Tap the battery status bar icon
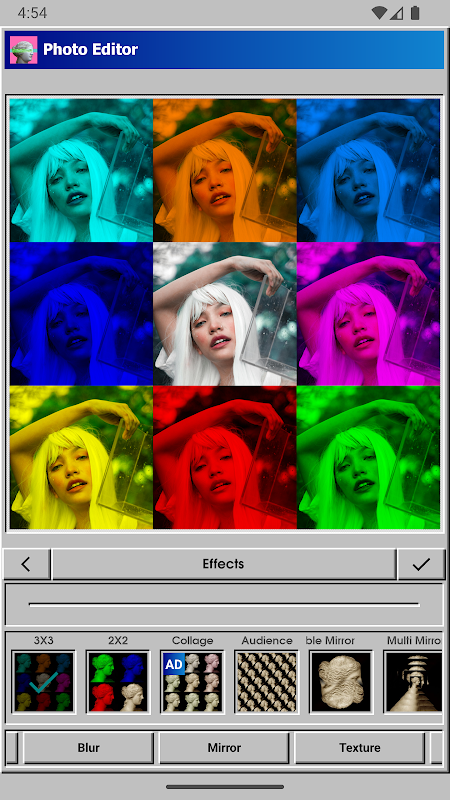The height and width of the screenshot is (800, 450). tap(415, 13)
